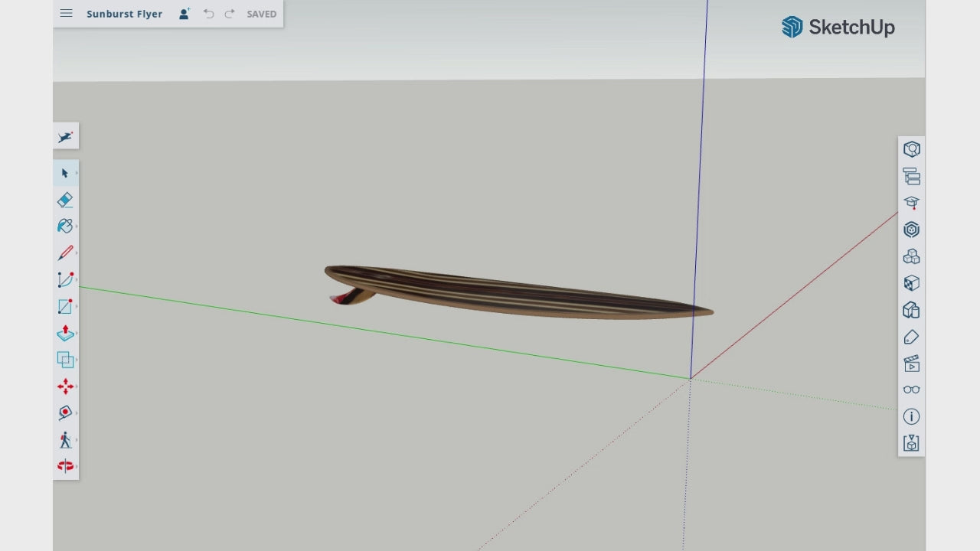This screenshot has width=980, height=551.
Task: Open the Instructor panel
Action: 911,203
